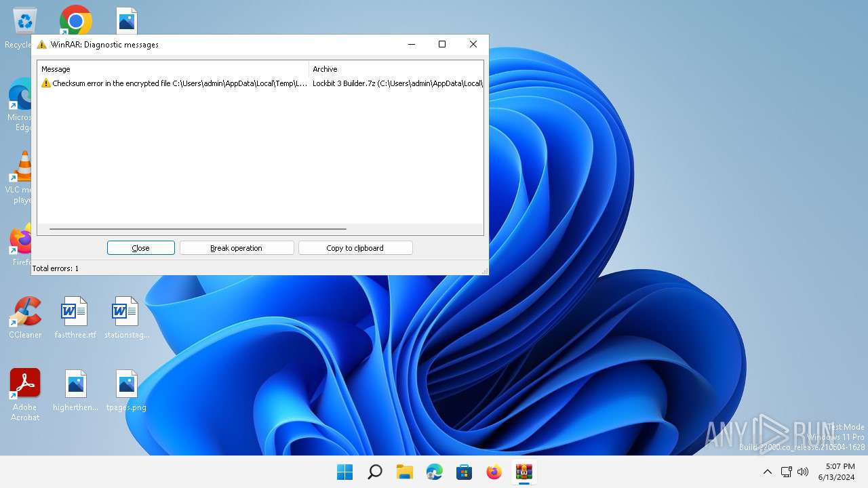Click the network tray icon
The height and width of the screenshot is (488, 868).
click(x=787, y=472)
